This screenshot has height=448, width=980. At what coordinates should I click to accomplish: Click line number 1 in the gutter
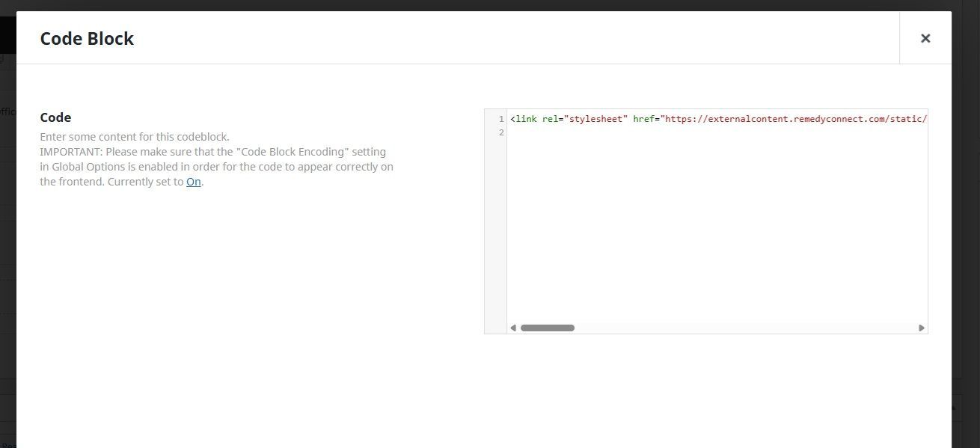[500, 118]
